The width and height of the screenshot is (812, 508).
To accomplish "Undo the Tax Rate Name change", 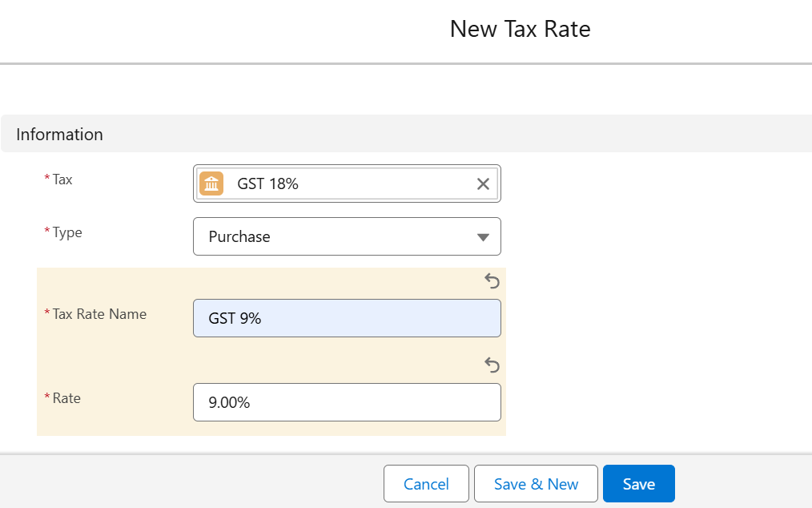I will [492, 281].
